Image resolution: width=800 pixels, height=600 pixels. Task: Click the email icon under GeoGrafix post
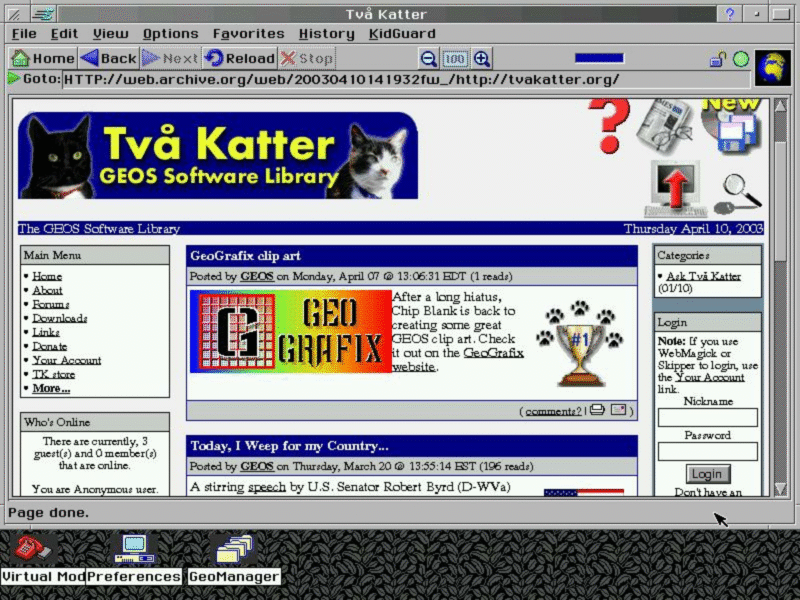point(618,409)
